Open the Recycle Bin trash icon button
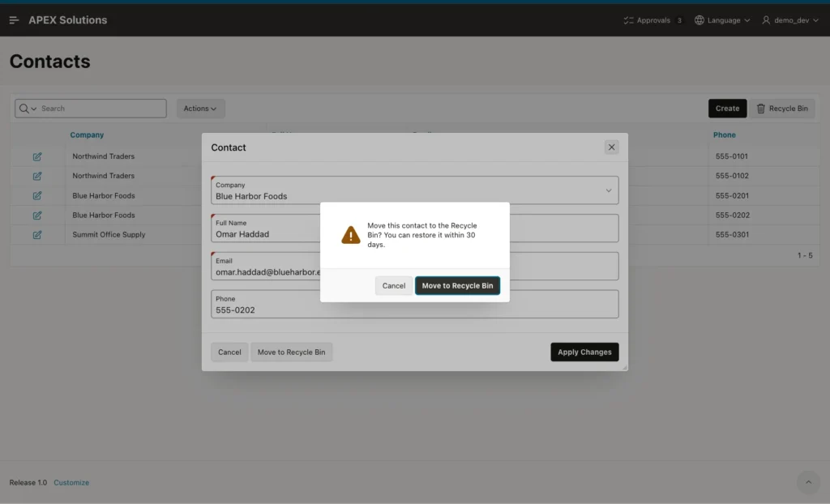 tap(782, 109)
